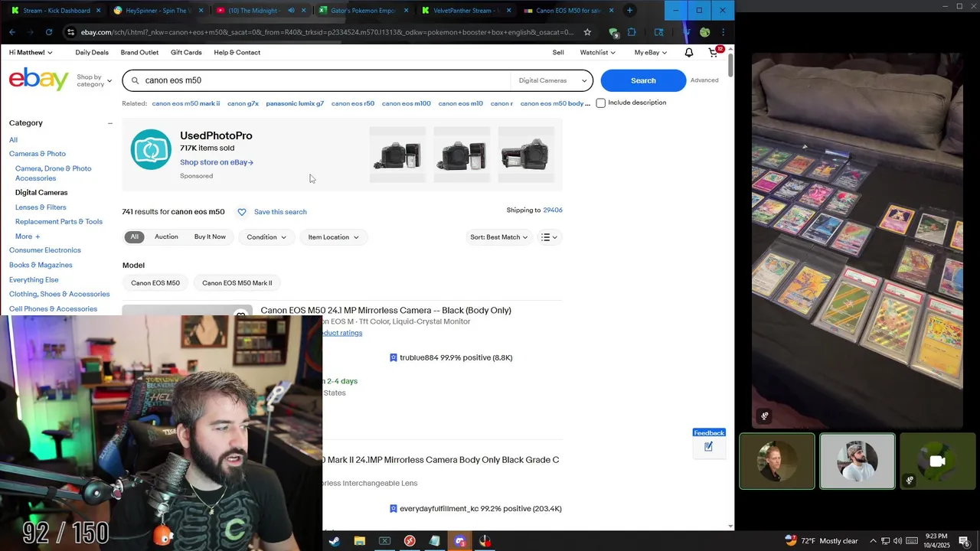The image size is (980, 551).
Task: Open the My eBay dropdown
Action: pyautogui.click(x=651, y=52)
